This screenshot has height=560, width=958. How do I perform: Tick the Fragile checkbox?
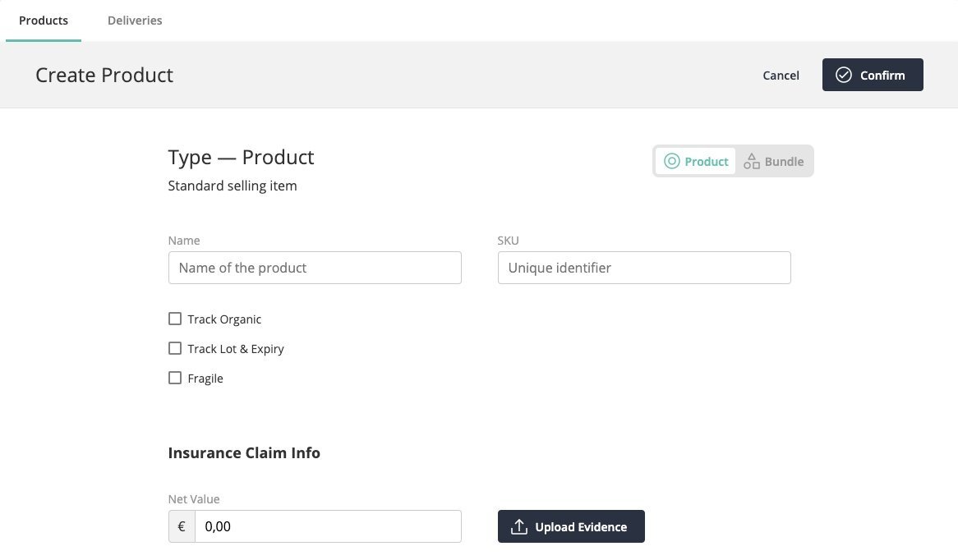[175, 378]
